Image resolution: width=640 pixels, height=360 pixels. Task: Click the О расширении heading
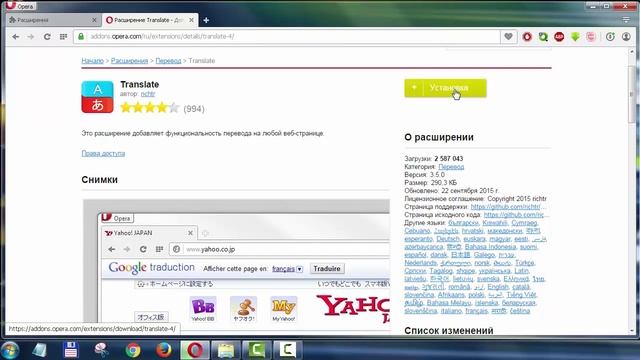coord(439,137)
